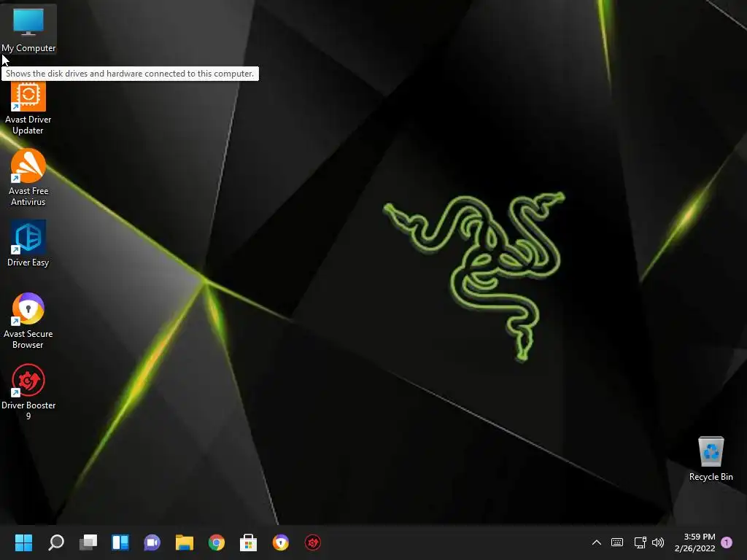Screen dimensions: 747x560
Task: Select the Avast Free Antivirus shortcut
Action: (28, 177)
